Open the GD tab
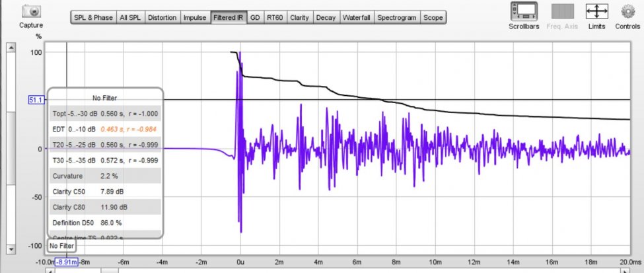 255,18
